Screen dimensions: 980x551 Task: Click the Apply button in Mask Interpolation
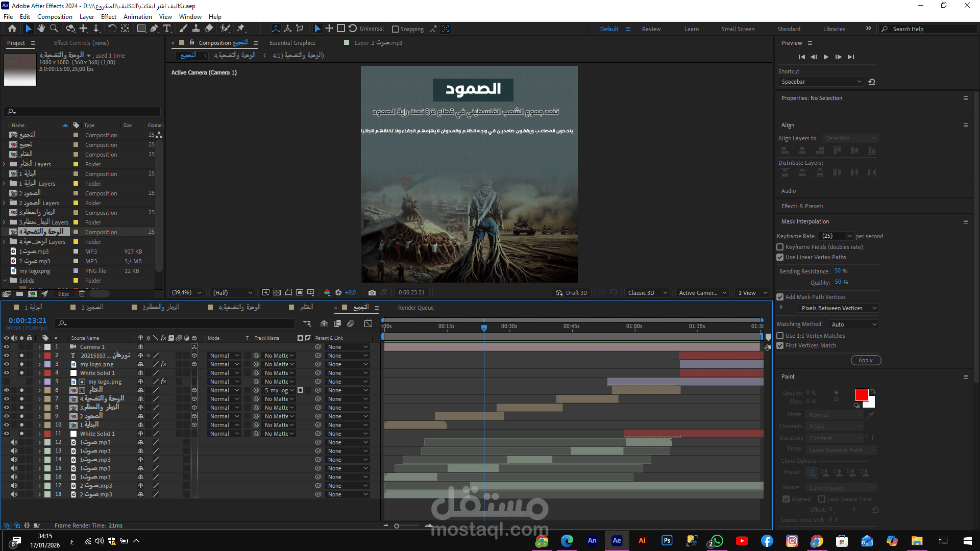coord(865,360)
